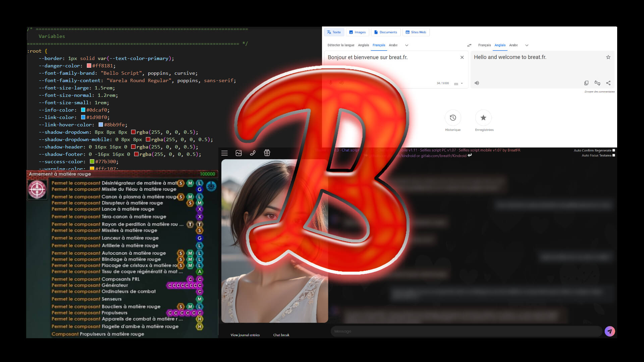Save translation with the star icon

608,57
